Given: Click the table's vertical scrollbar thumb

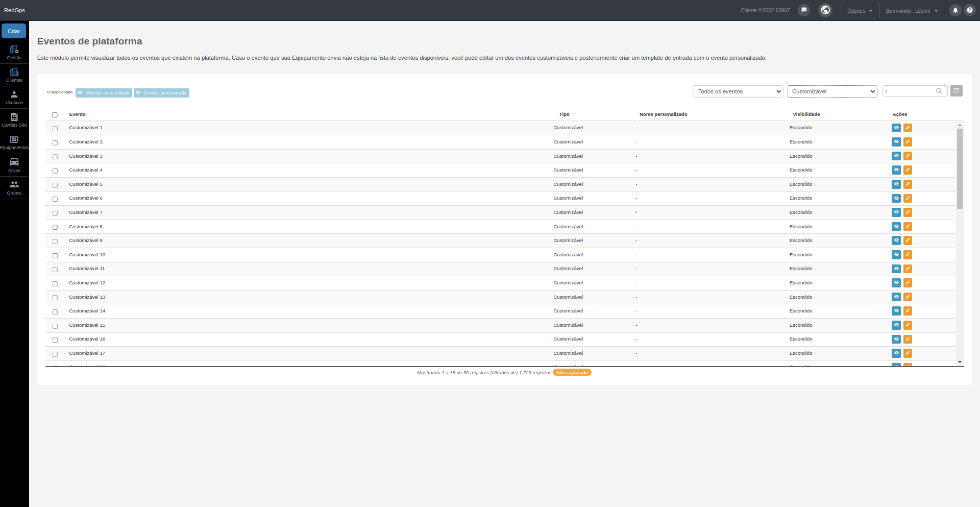Looking at the screenshot, I should pos(960,168).
